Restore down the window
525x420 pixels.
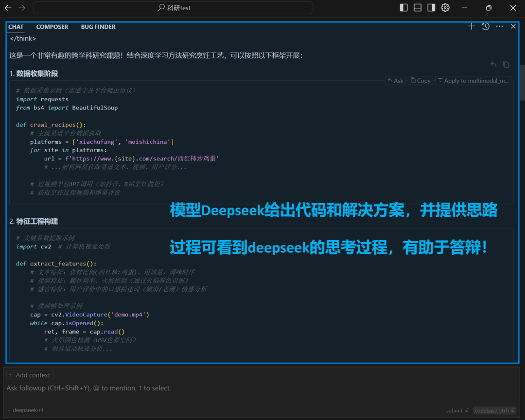pyautogui.click(x=489, y=8)
